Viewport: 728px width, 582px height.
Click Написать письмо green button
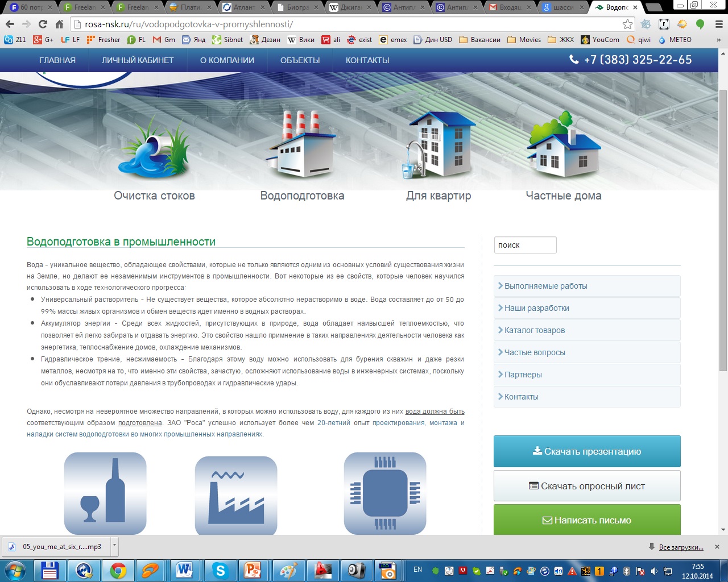pyautogui.click(x=587, y=519)
